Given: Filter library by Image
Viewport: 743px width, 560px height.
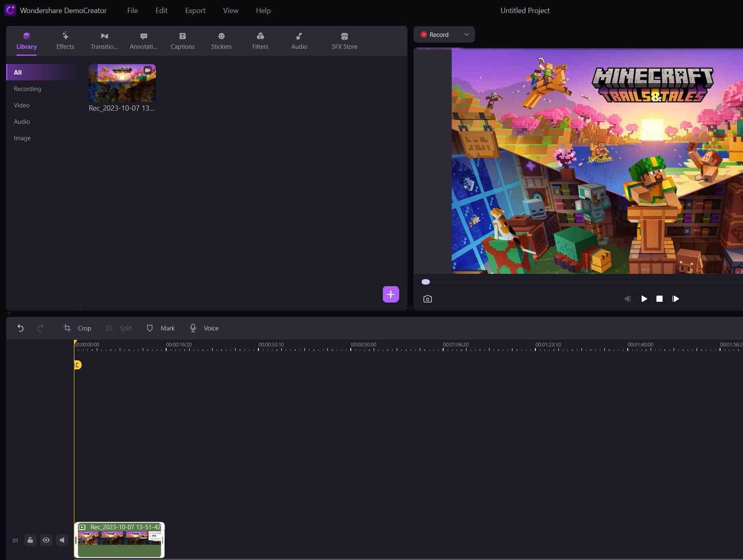Looking at the screenshot, I should pos(22,138).
